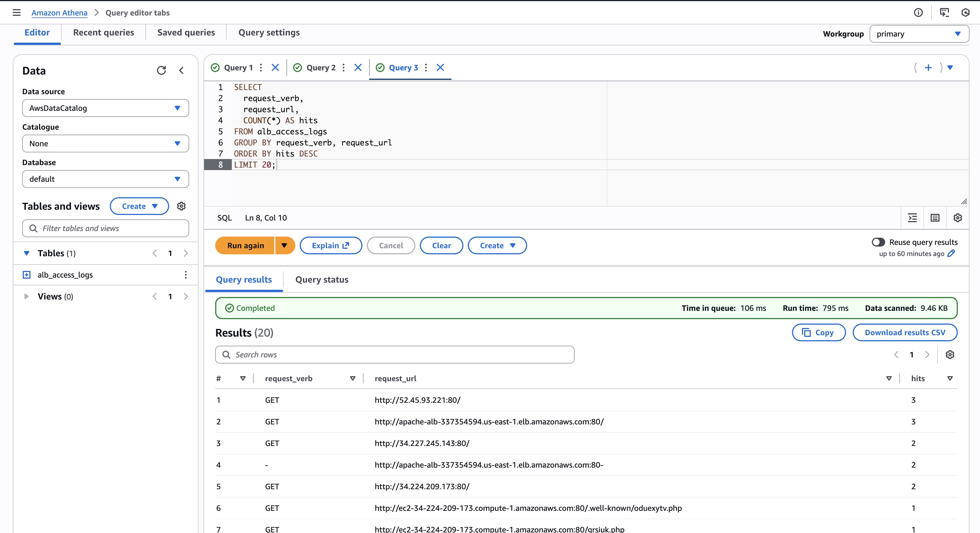Open the Database dropdown

pos(105,179)
